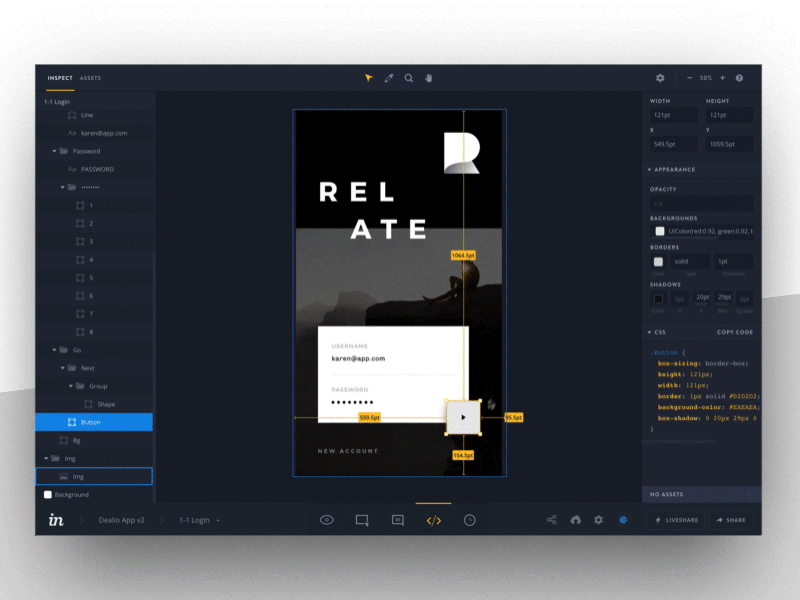The width and height of the screenshot is (800, 600).
Task: Select layer 5 in tree
Action: tap(95, 278)
